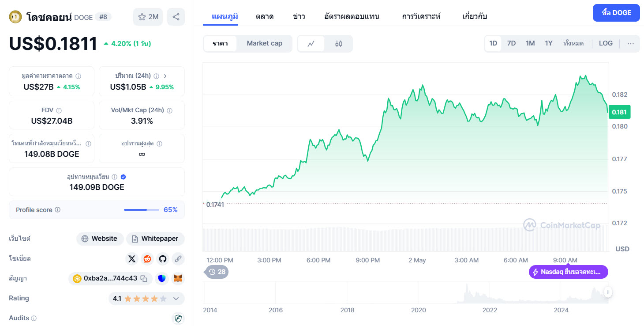Open the Dogecoin GitHub repository
Screen dimensions: 644x326
tap(163, 259)
